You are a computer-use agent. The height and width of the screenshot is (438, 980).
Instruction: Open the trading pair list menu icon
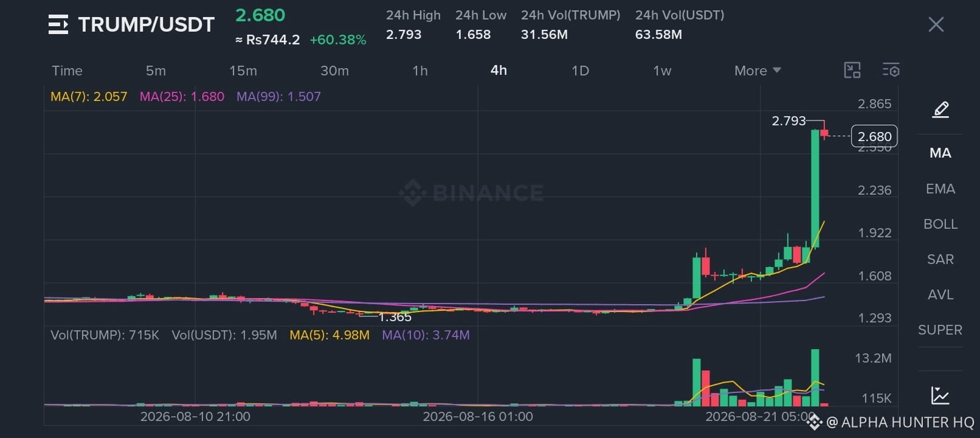point(58,24)
